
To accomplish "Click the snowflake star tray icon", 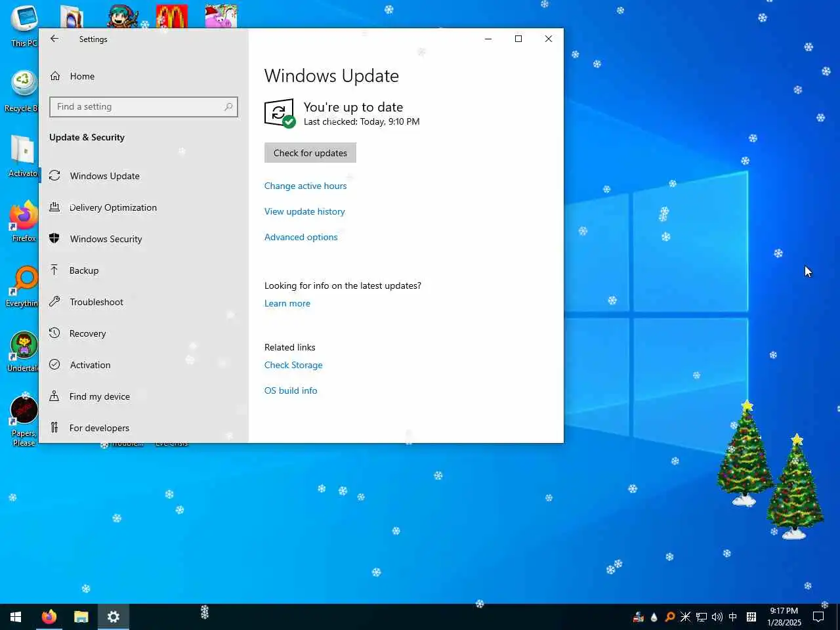I will coord(685,617).
